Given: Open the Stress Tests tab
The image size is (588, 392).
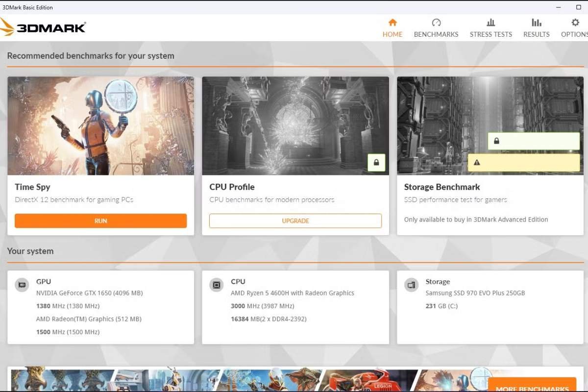Looking at the screenshot, I should coord(491,28).
